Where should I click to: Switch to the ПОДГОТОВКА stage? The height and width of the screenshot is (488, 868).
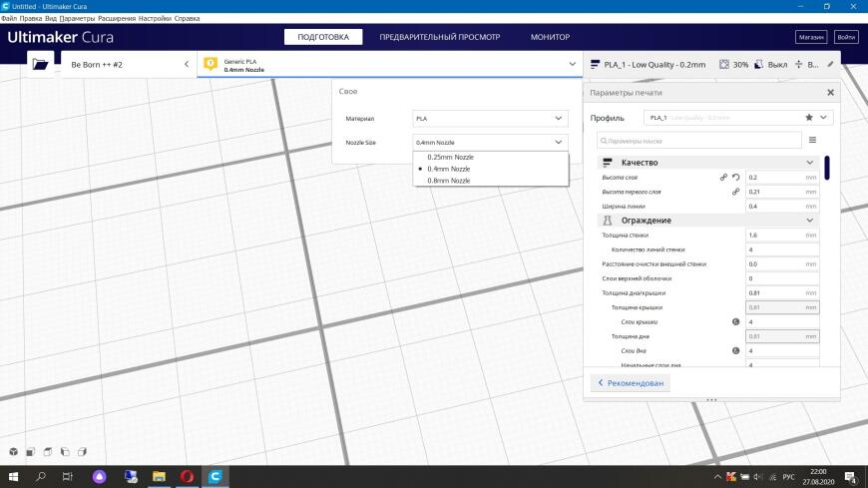323,37
